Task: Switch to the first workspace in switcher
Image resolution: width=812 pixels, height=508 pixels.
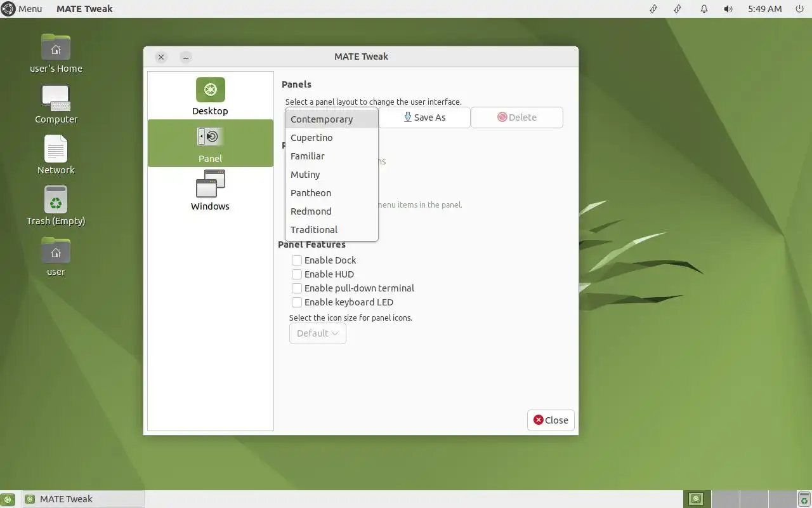Action: 697,499
